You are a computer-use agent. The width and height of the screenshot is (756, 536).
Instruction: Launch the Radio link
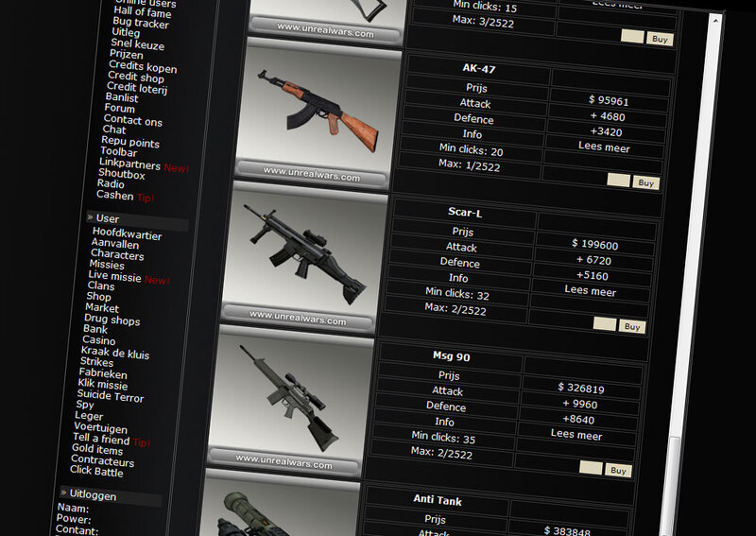point(111,183)
